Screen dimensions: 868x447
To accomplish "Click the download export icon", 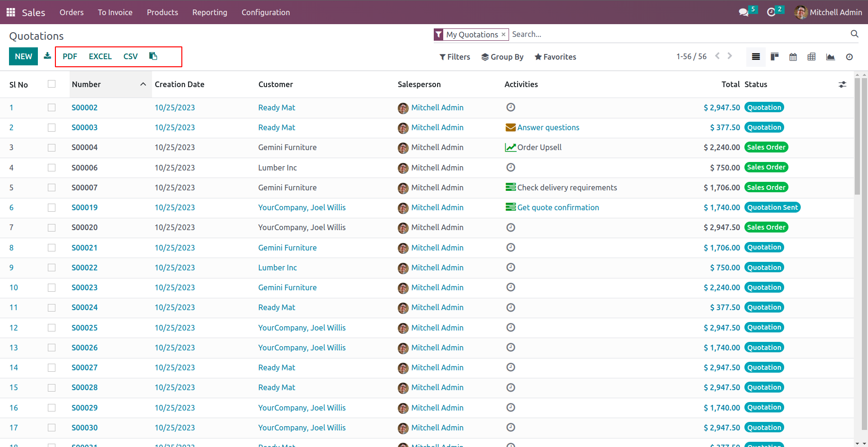I will [x=47, y=56].
